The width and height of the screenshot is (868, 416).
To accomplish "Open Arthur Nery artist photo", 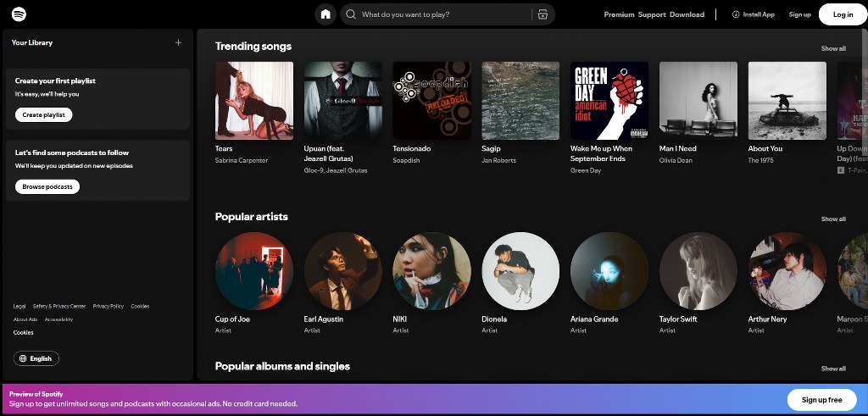I will 787,271.
